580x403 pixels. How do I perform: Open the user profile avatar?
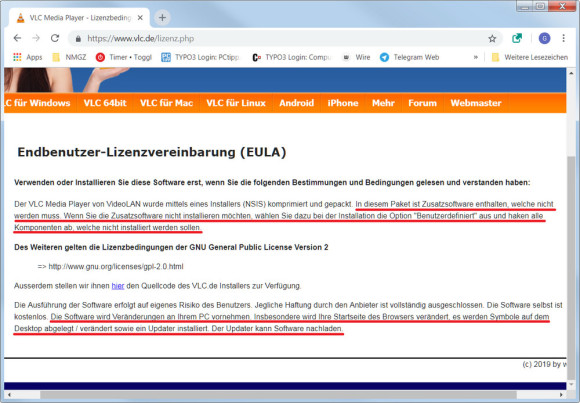[x=544, y=38]
